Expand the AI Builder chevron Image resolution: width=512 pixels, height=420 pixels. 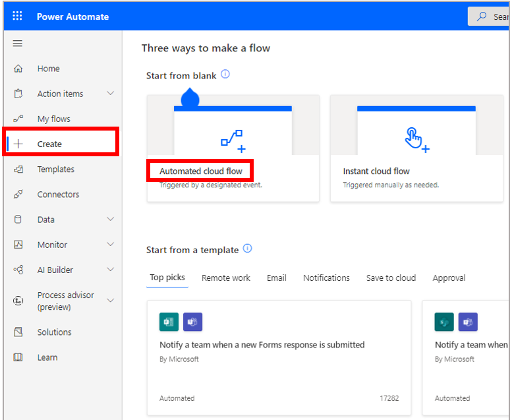tap(111, 269)
